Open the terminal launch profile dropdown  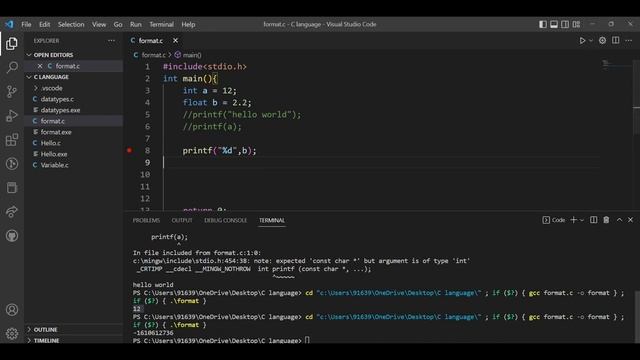click(x=582, y=220)
